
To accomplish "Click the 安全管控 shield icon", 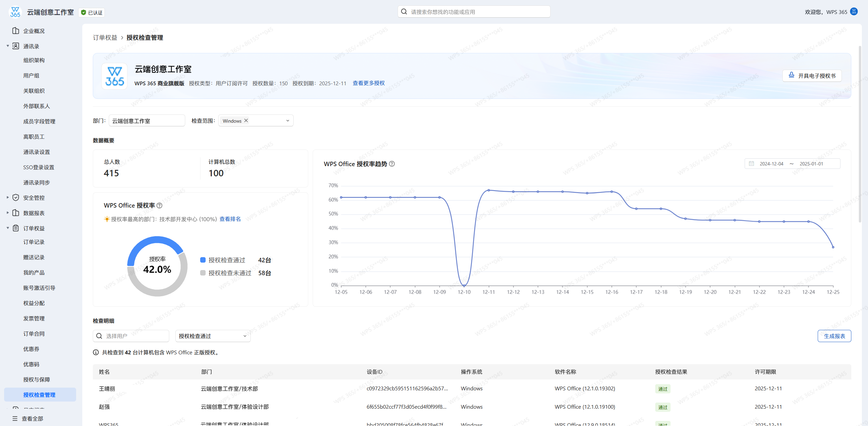I will [x=16, y=197].
